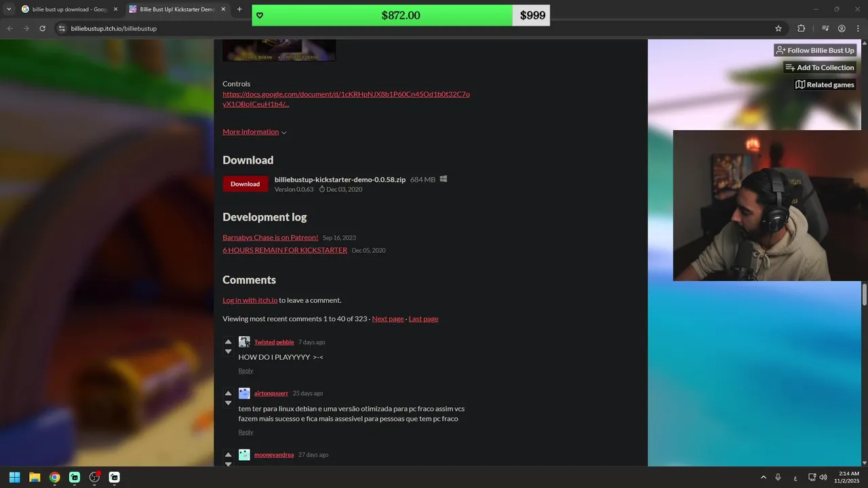Open the Chrome extensions menu

pos(802,28)
